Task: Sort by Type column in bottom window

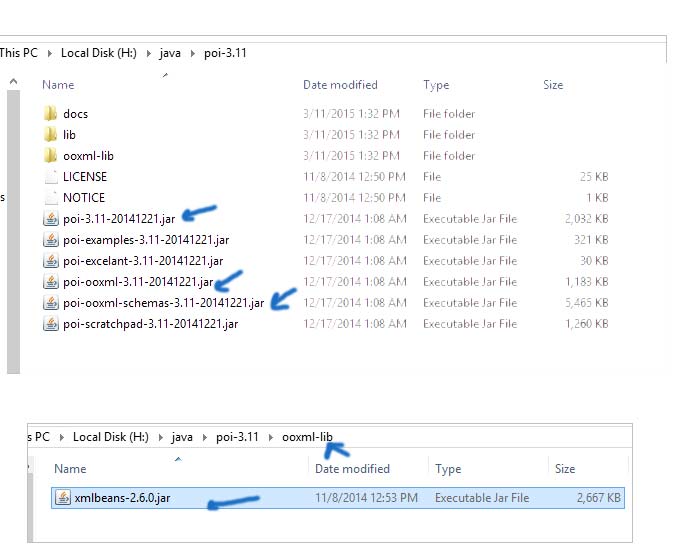Action: point(448,469)
